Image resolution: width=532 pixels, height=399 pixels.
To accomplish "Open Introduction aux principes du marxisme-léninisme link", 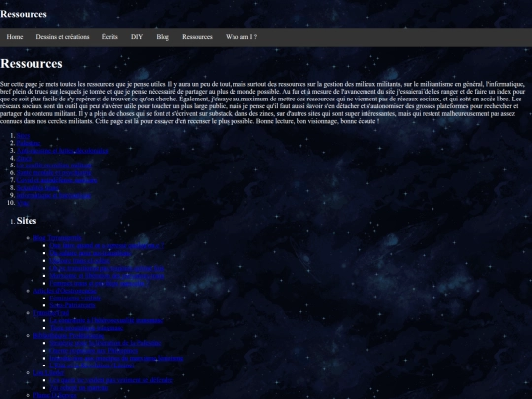I will coord(116,358).
